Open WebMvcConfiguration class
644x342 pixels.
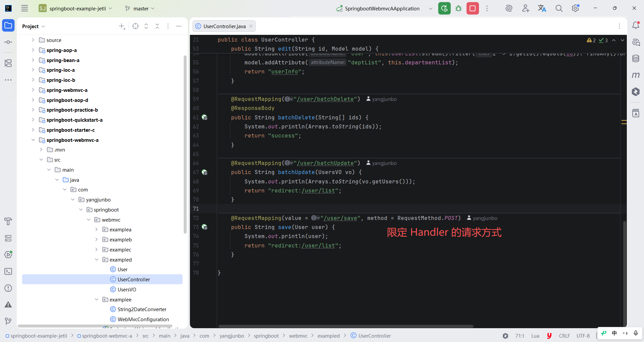click(x=140, y=319)
